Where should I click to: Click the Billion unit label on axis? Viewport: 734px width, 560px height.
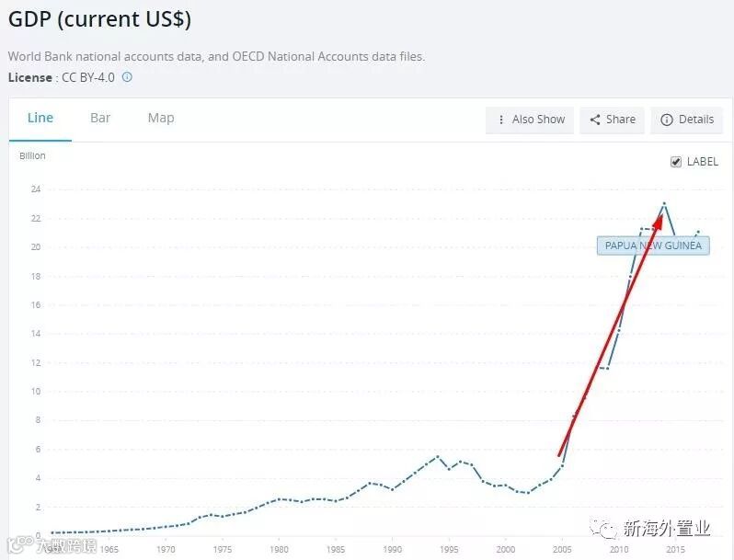click(x=32, y=155)
